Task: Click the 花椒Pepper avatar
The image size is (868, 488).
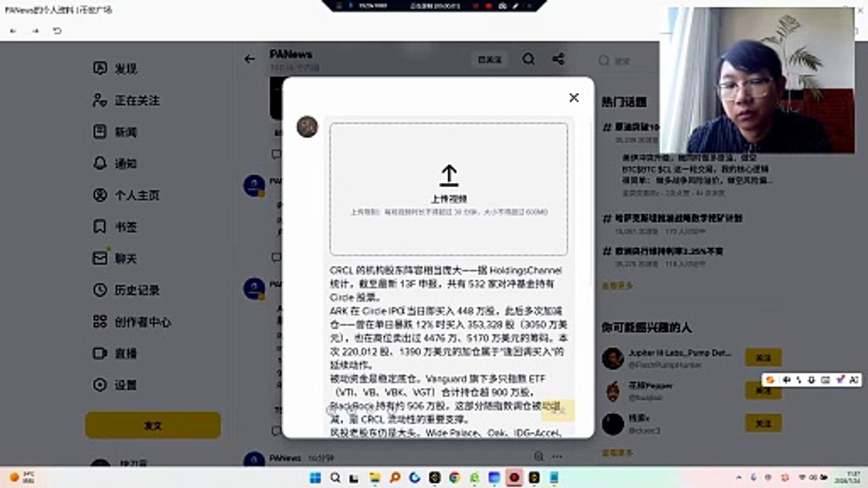Action: click(612, 391)
